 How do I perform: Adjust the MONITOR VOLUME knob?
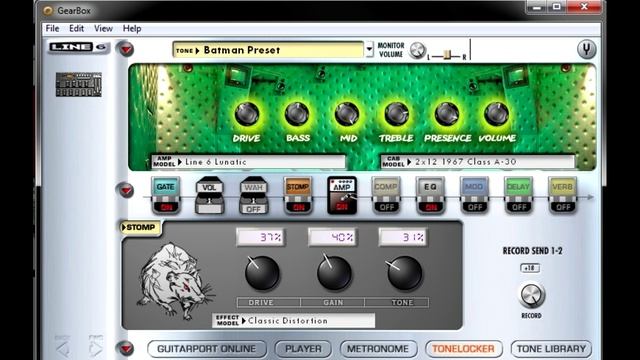(x=417, y=50)
